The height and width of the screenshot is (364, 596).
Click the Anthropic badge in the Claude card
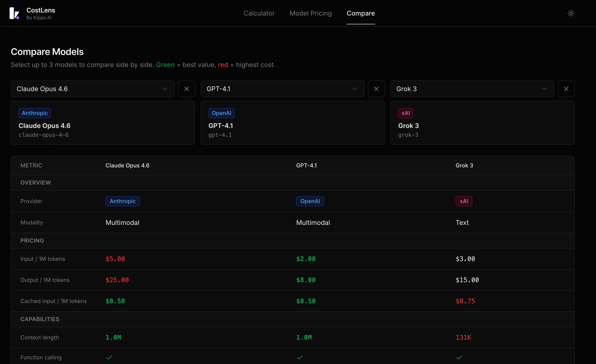[35, 113]
